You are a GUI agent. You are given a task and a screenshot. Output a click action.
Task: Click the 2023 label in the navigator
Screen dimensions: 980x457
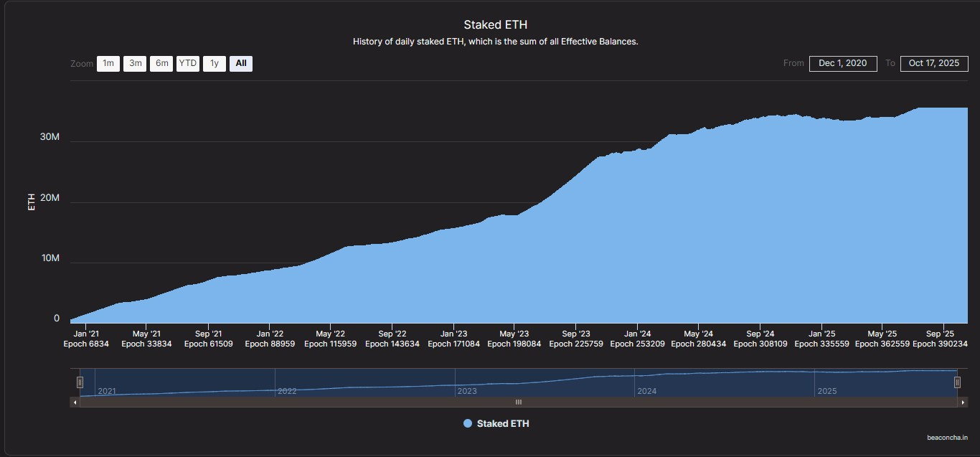point(466,391)
